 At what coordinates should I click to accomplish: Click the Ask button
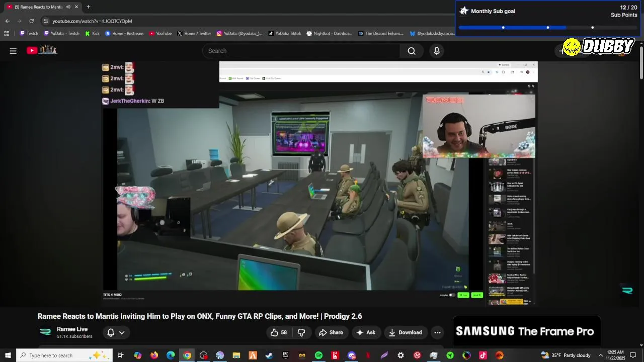(x=366, y=332)
